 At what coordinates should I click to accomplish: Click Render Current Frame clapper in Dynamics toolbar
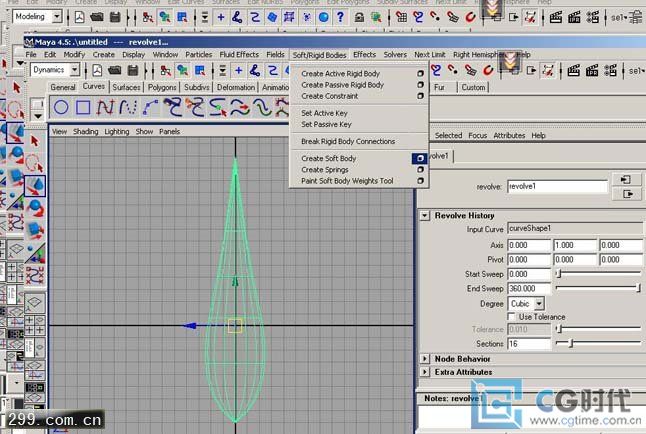pyautogui.click(x=573, y=70)
